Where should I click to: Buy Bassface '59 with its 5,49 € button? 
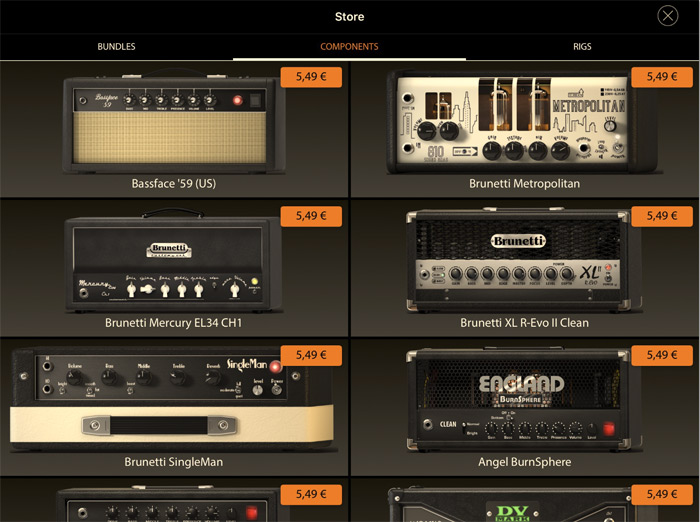(x=311, y=77)
